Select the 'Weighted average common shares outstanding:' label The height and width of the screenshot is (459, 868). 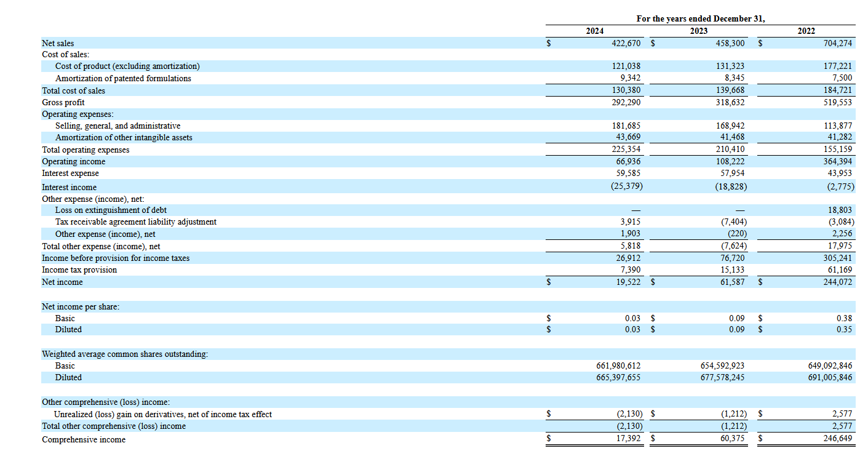pos(124,354)
